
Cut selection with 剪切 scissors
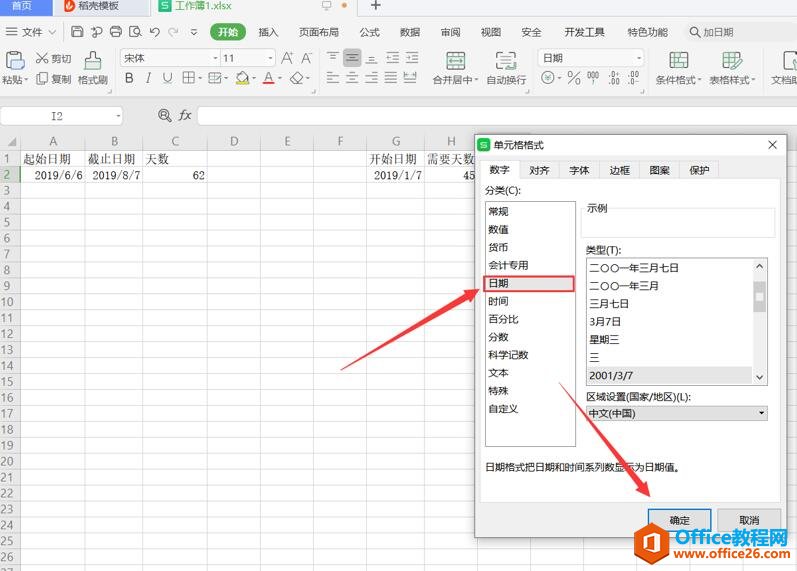[x=53, y=58]
